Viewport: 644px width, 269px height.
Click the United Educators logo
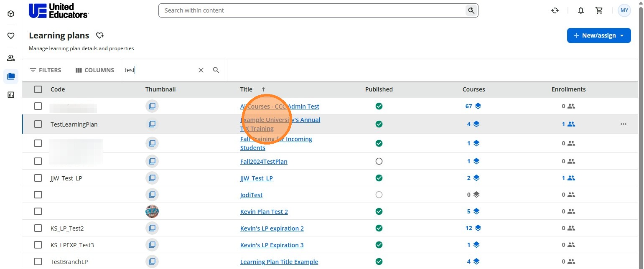coord(59,10)
